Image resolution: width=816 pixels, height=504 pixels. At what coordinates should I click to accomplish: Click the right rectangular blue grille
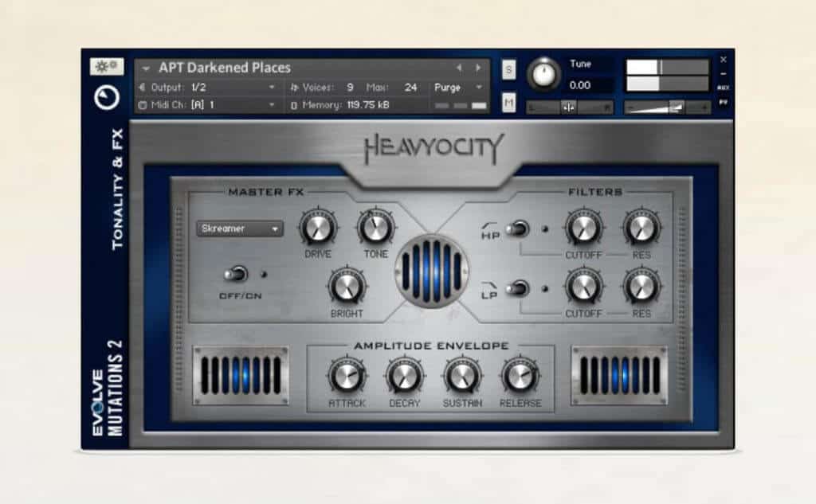619,375
